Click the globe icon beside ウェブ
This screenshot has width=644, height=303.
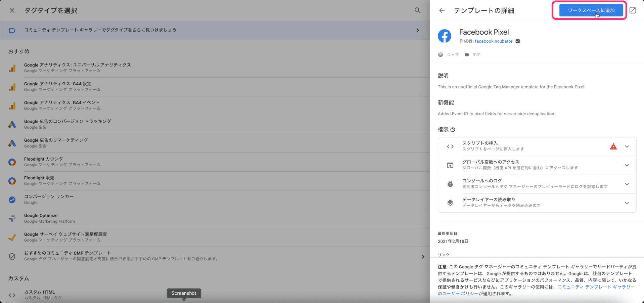tap(441, 55)
